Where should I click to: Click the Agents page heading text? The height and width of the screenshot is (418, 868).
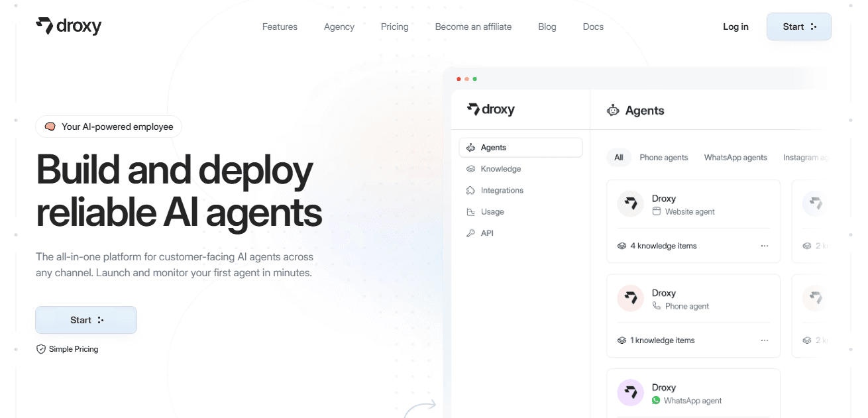click(645, 111)
